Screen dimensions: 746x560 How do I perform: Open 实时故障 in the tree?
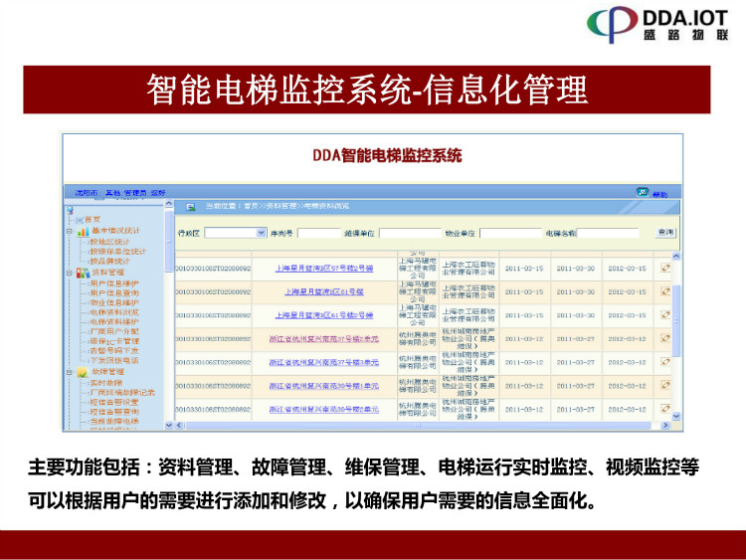point(106,383)
